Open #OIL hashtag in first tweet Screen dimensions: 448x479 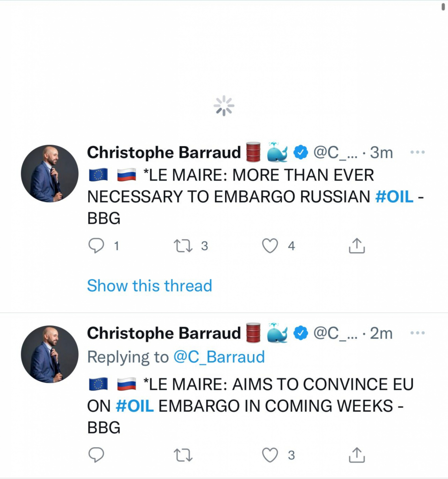[394, 196]
